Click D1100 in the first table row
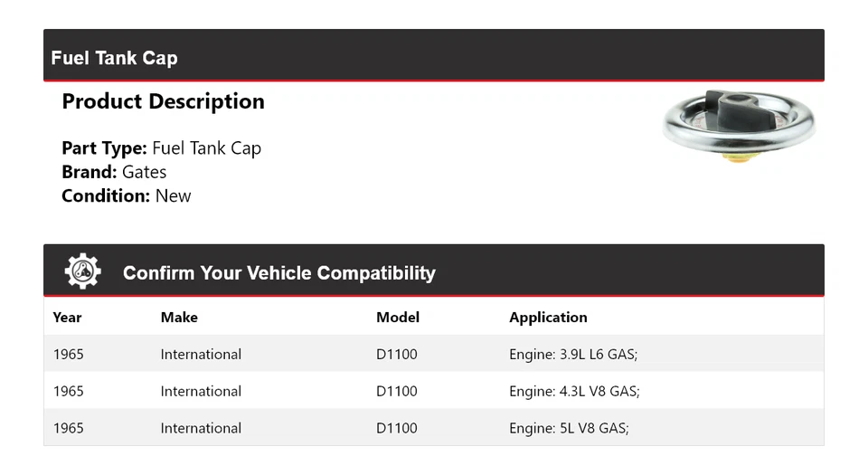 [397, 355]
